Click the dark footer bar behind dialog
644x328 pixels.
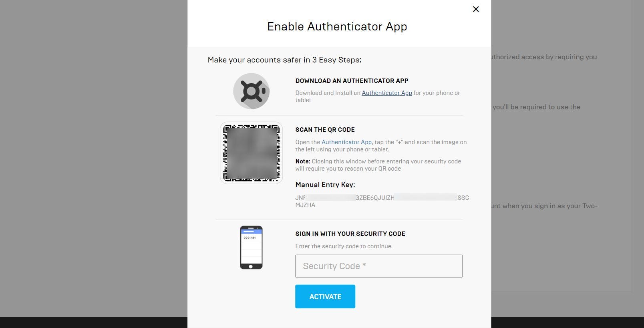coord(568,322)
